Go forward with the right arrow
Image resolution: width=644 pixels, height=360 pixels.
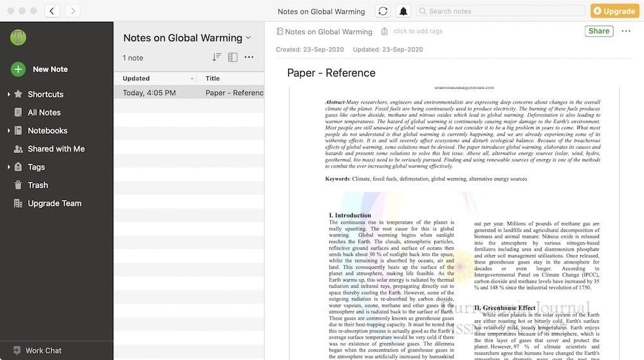[x=72, y=11]
